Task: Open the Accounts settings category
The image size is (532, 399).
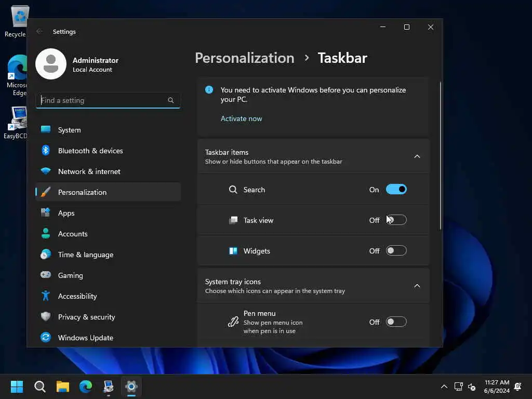Action: point(108,234)
